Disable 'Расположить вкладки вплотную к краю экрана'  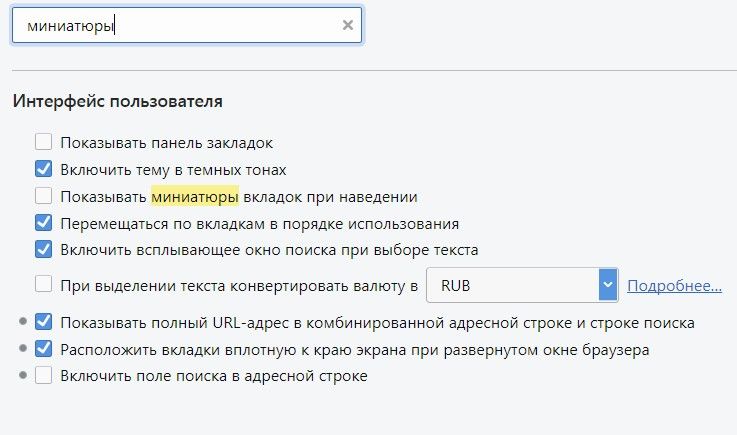(x=43, y=349)
